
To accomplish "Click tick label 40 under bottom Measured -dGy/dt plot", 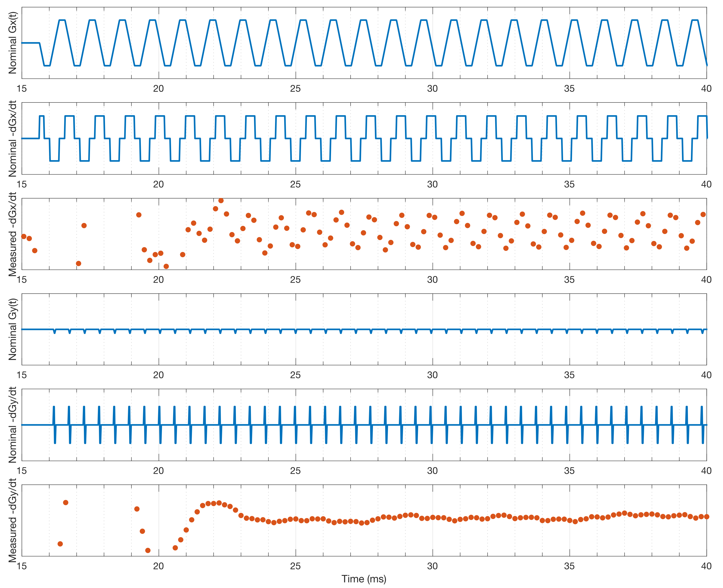I will (706, 566).
